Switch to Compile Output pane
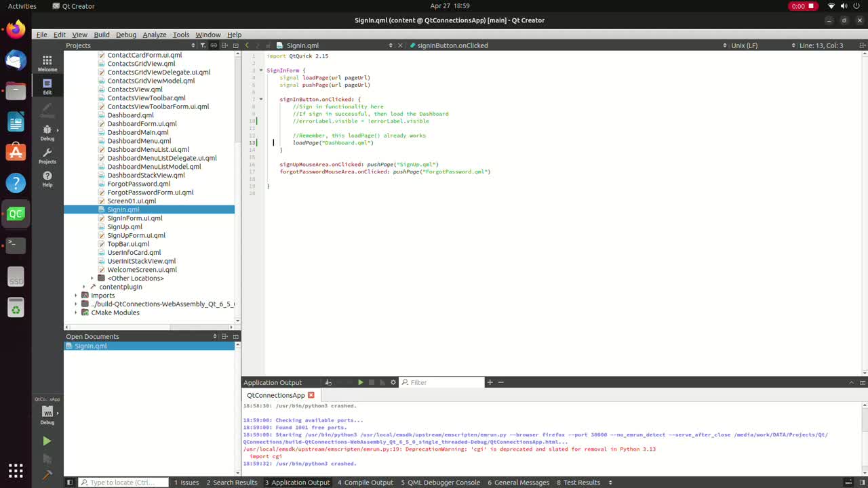The image size is (868, 488). (x=365, y=483)
